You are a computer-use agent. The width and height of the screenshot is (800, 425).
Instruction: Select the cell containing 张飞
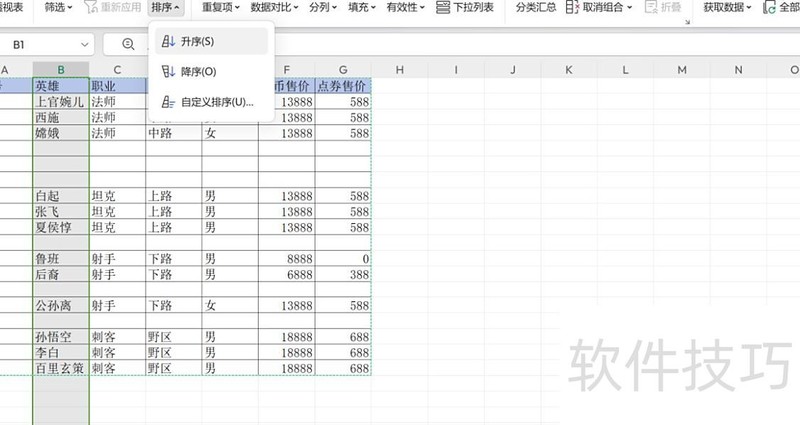(x=61, y=212)
